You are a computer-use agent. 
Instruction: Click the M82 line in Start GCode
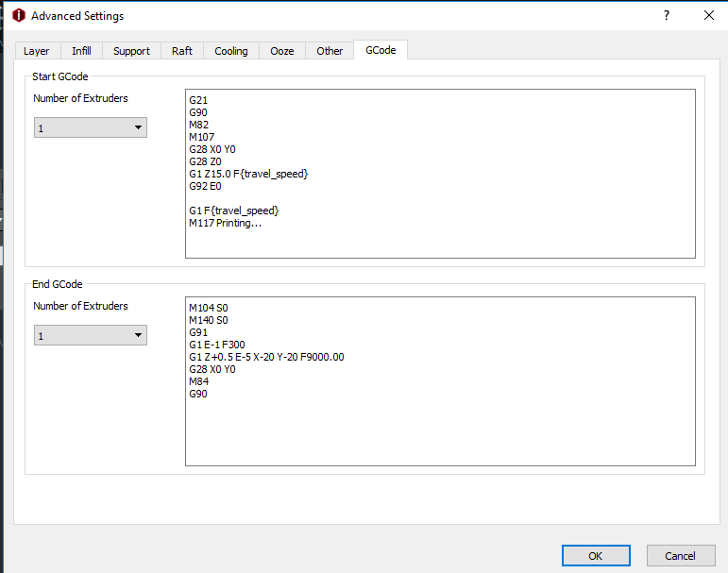[198, 125]
